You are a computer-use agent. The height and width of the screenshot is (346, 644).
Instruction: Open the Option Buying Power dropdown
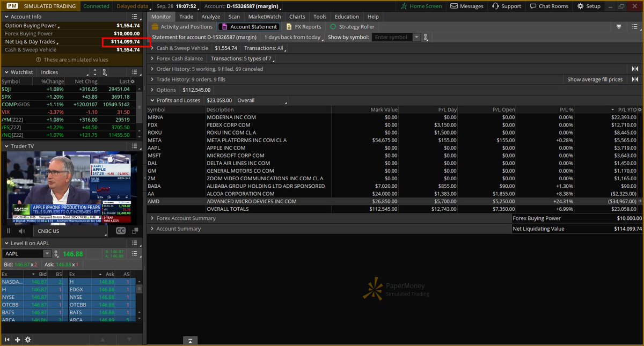[x=33, y=25]
